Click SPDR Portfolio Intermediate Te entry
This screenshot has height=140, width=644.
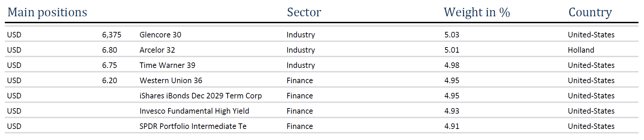(193, 126)
